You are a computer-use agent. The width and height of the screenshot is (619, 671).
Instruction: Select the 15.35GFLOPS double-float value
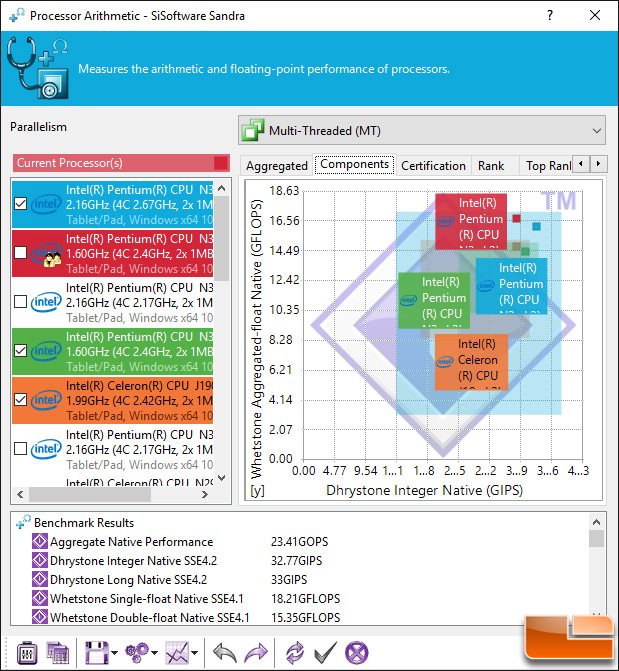305,617
